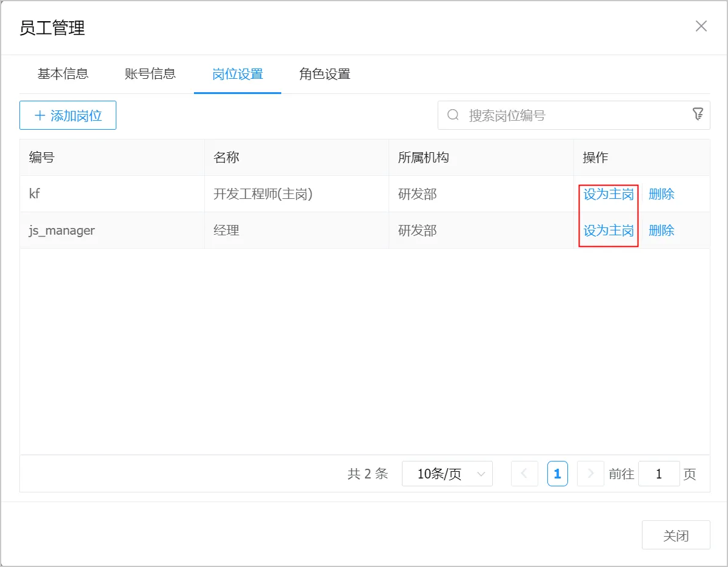Close the 员工管理 dialog with X icon
728x567 pixels.
[701, 26]
